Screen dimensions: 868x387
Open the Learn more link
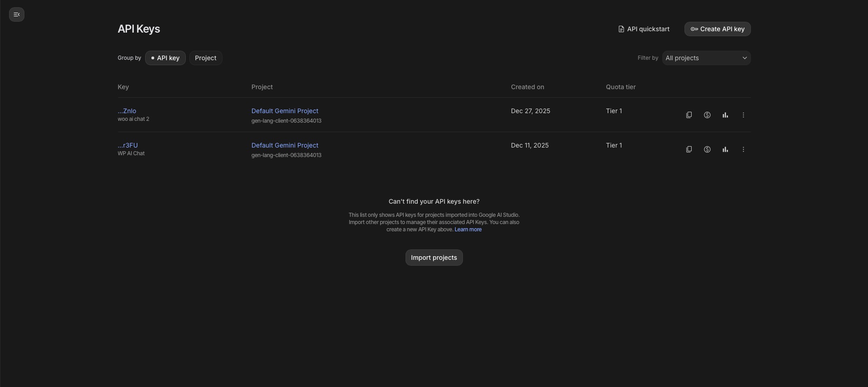point(468,229)
